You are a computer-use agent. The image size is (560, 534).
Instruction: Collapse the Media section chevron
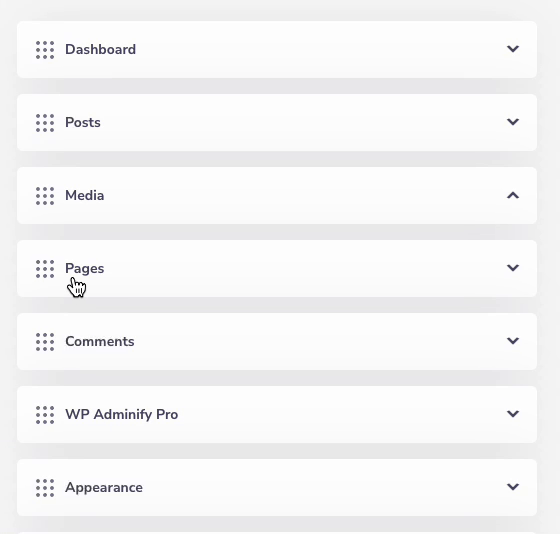pos(513,195)
